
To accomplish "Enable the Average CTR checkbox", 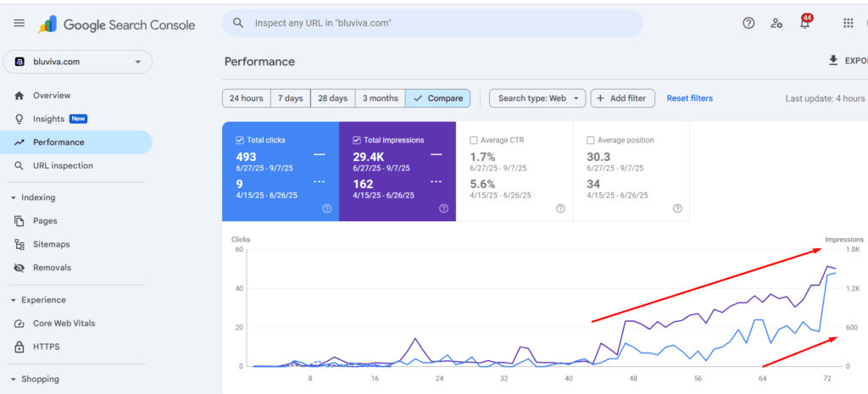I will coord(474,140).
